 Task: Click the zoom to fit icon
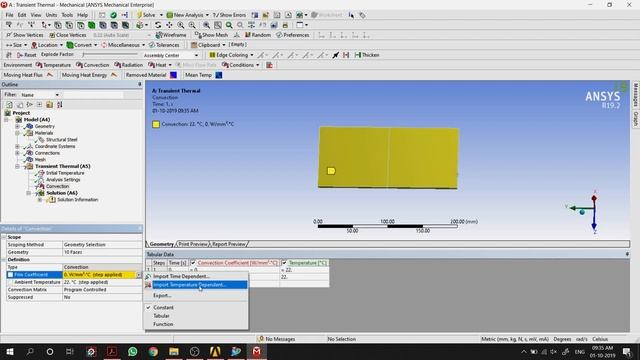(206, 25)
